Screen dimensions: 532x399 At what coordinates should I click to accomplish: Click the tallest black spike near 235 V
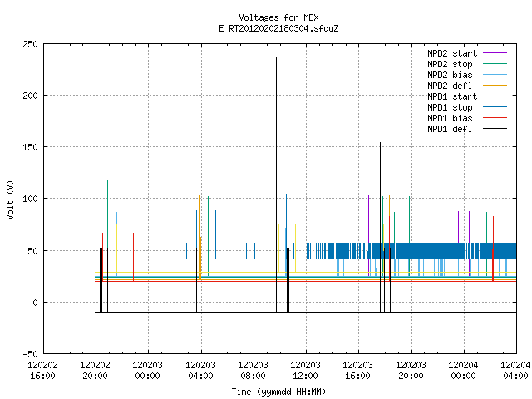[276, 185]
